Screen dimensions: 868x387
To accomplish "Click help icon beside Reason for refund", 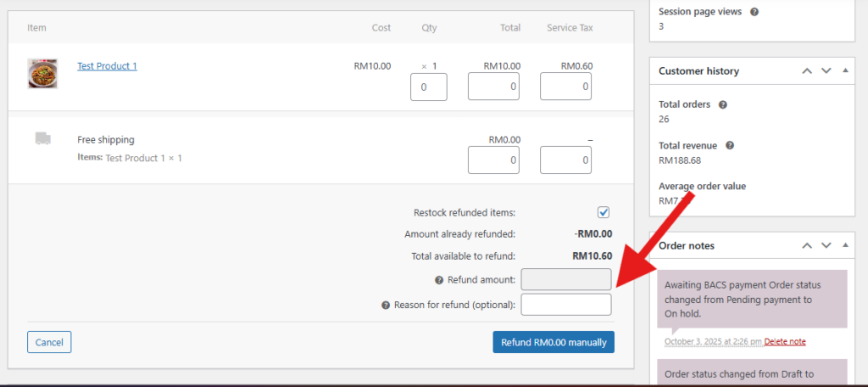I will tap(386, 305).
